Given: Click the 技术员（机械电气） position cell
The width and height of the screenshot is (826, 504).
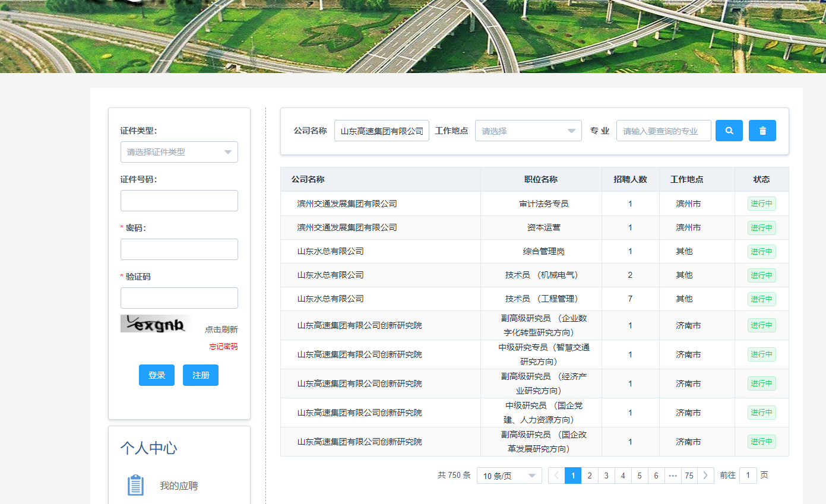Looking at the screenshot, I should tap(542, 275).
